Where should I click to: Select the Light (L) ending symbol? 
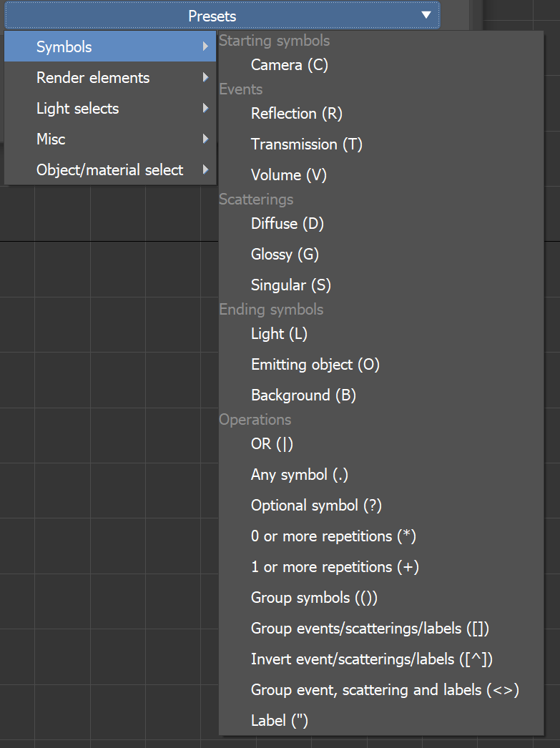click(x=280, y=333)
